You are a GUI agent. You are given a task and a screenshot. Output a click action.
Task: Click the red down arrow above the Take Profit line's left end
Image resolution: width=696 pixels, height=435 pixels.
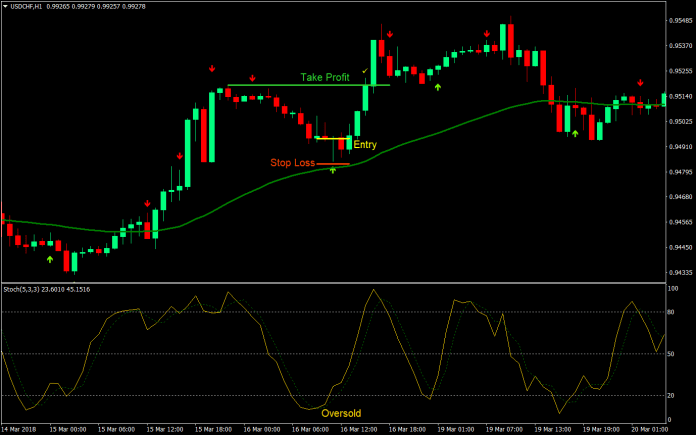pyautogui.click(x=252, y=78)
